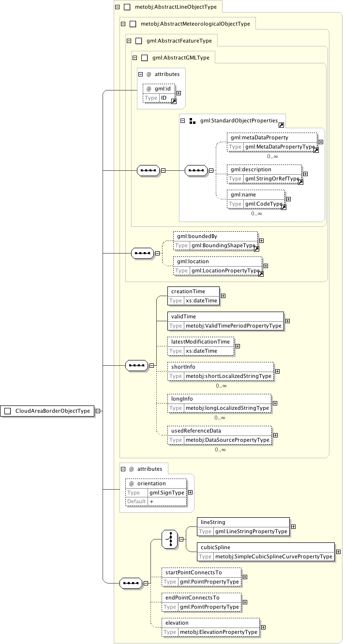This screenshot has width=343, height=644.
Task: Select sequence compositor beside startPointConnectsTo
Action: coord(131,583)
